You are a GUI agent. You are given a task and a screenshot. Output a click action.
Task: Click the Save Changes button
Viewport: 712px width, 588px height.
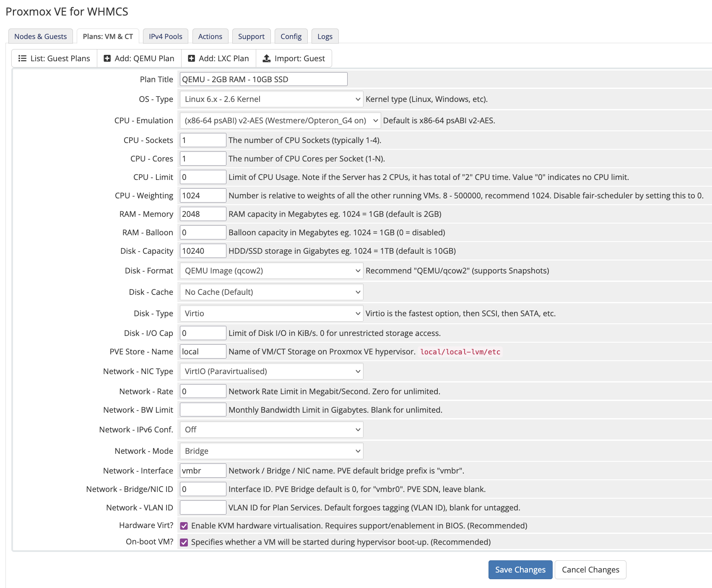(x=520, y=570)
